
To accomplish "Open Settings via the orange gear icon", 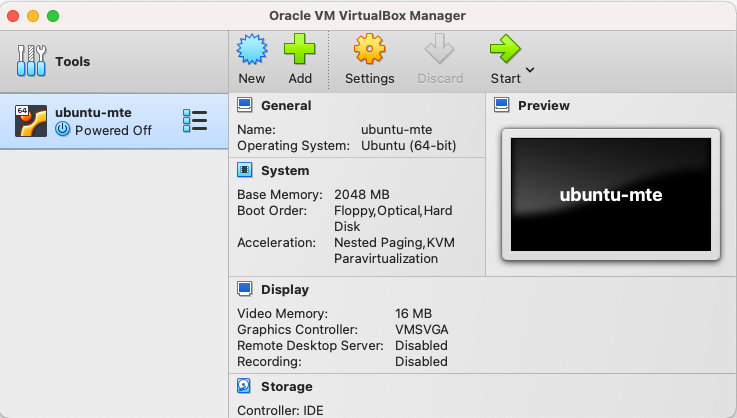I will point(369,49).
